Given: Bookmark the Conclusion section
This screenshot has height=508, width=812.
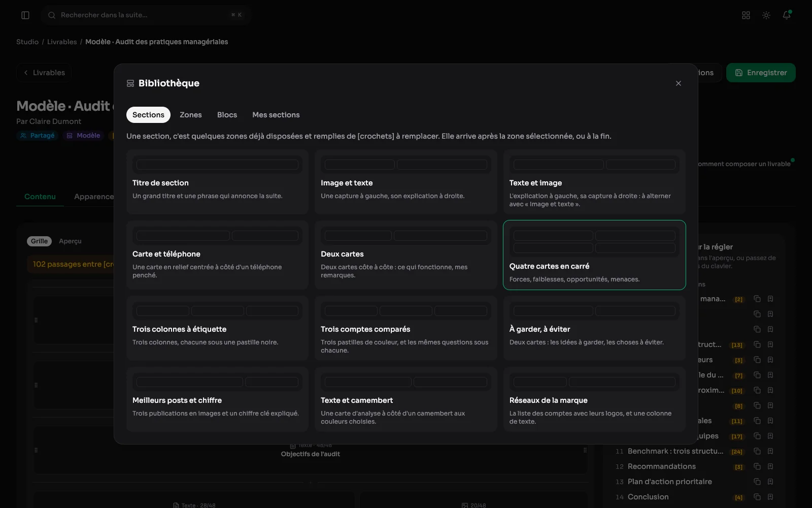Looking at the screenshot, I should pyautogui.click(x=770, y=497).
